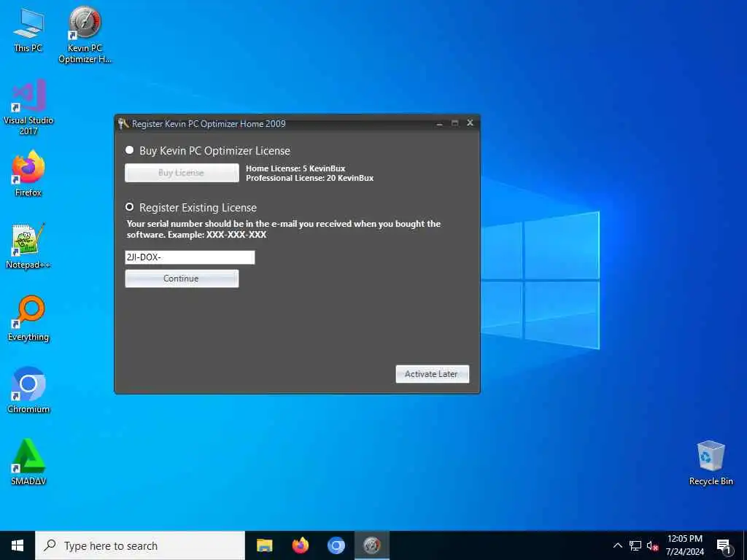Click the 'Home License: 5 KevinBux' text

pyautogui.click(x=295, y=168)
